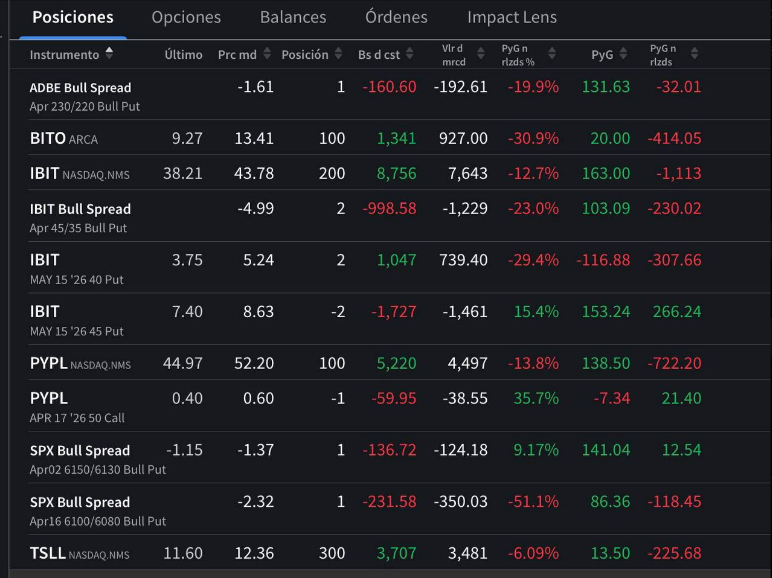The width and height of the screenshot is (772, 578).
Task: Open the Opciones tab
Action: pyautogui.click(x=186, y=17)
